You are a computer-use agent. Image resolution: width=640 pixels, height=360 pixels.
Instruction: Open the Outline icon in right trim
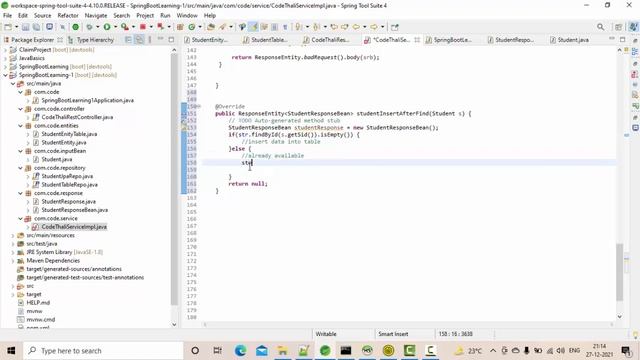click(x=635, y=52)
